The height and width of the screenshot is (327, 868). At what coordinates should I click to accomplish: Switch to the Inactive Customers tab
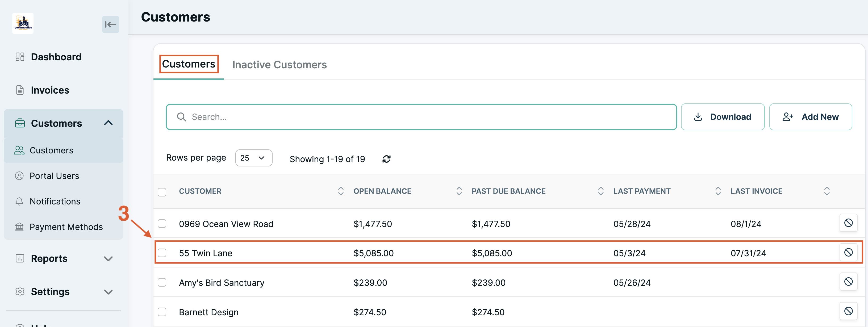pyautogui.click(x=279, y=65)
